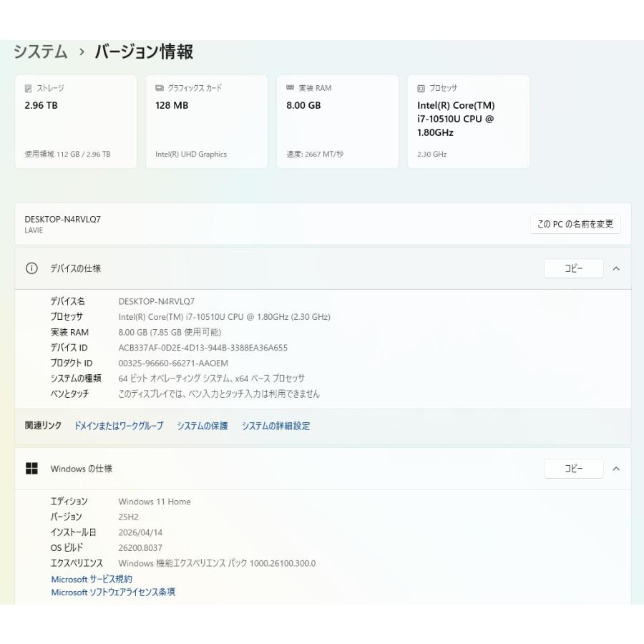
Task: Click 2.30 GHz text in processor card
Action: [432, 154]
